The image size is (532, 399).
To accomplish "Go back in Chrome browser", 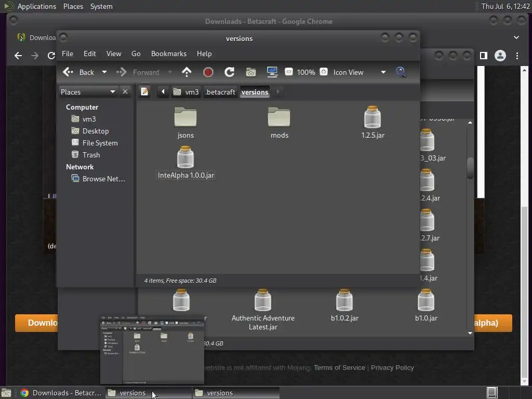I will coord(18,56).
